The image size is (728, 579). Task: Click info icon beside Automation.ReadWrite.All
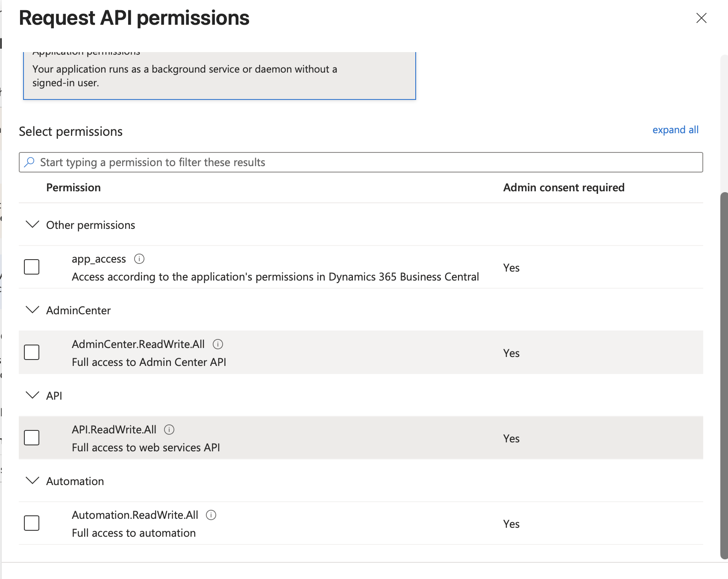click(211, 515)
